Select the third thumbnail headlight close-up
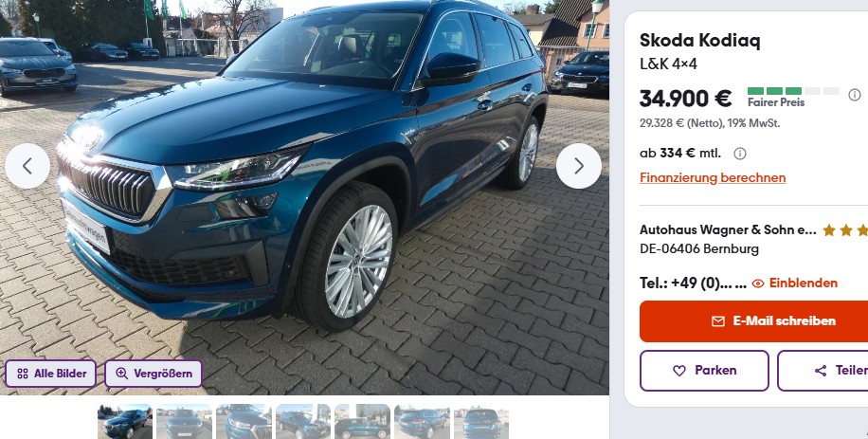The height and width of the screenshot is (439, 868). point(244,421)
